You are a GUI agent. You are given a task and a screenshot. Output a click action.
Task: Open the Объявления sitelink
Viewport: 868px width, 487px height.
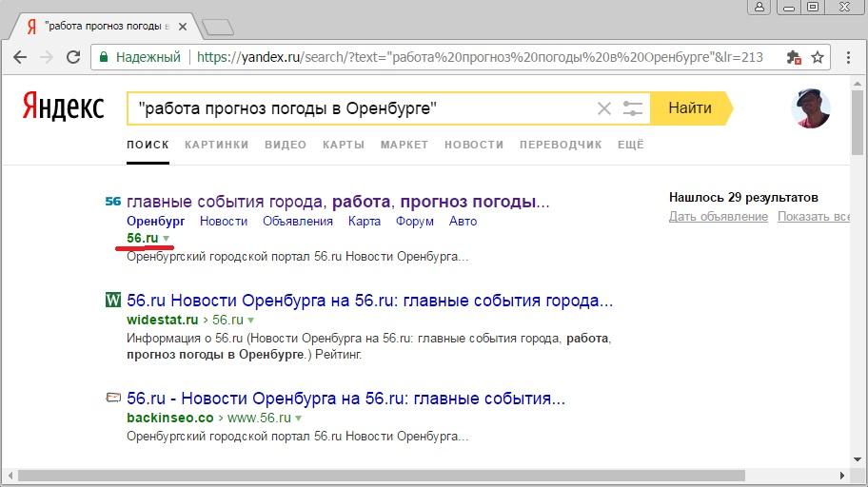point(298,222)
